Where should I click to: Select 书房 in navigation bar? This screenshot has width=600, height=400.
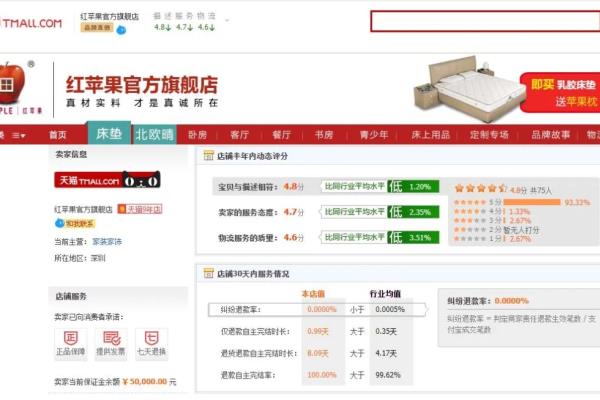[x=324, y=135]
